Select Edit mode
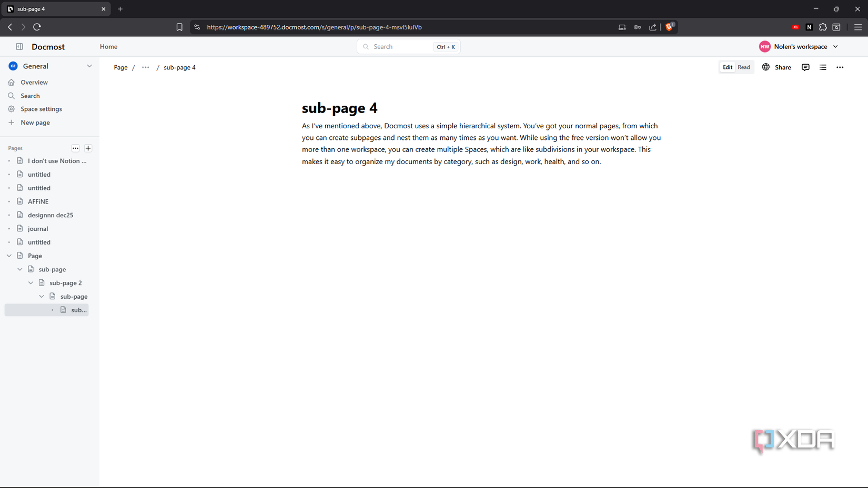This screenshot has height=488, width=868. (x=728, y=67)
